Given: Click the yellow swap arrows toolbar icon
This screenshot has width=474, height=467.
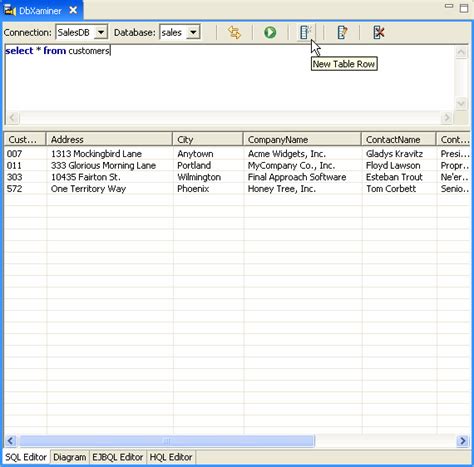Looking at the screenshot, I should (234, 32).
